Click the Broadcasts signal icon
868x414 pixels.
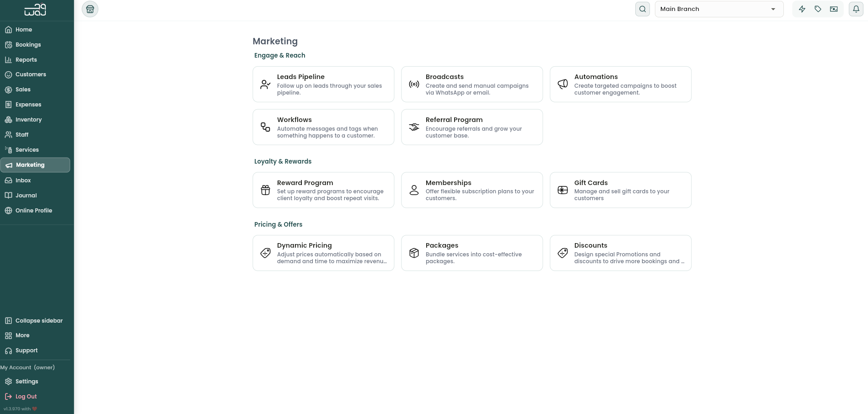pos(414,85)
